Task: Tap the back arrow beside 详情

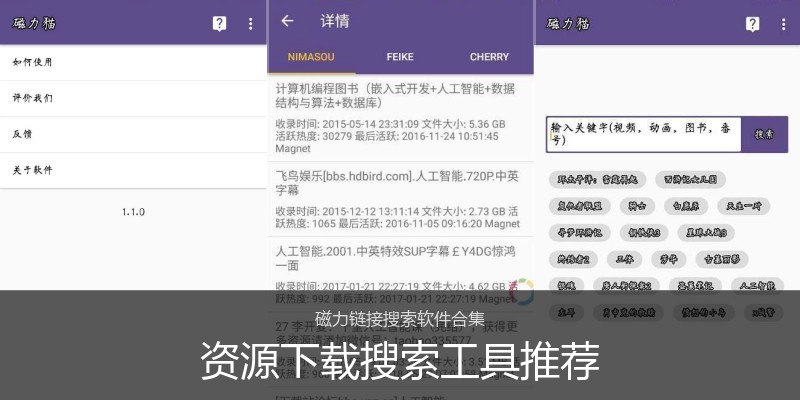Action: (287, 20)
